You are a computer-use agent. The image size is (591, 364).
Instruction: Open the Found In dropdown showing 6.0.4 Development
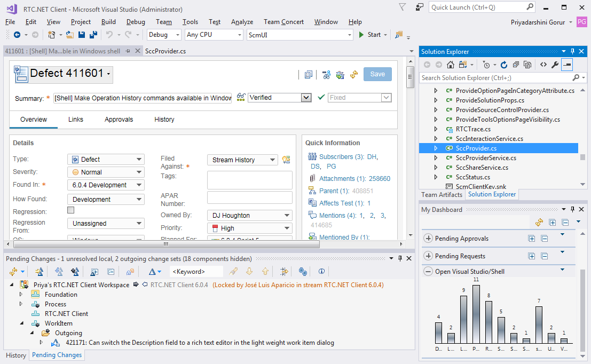coord(106,185)
